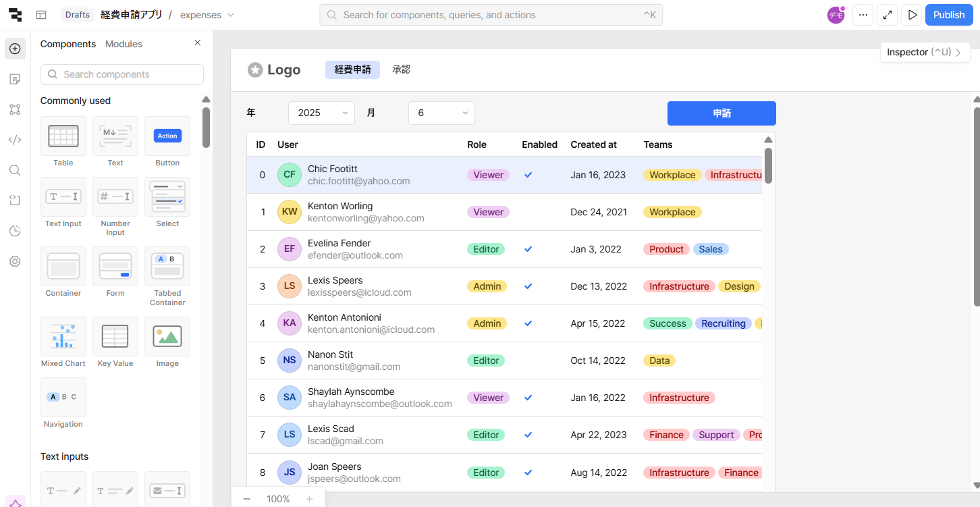Viewport: 980px width, 507px height.
Task: Click the Role column header
Action: [477, 144]
